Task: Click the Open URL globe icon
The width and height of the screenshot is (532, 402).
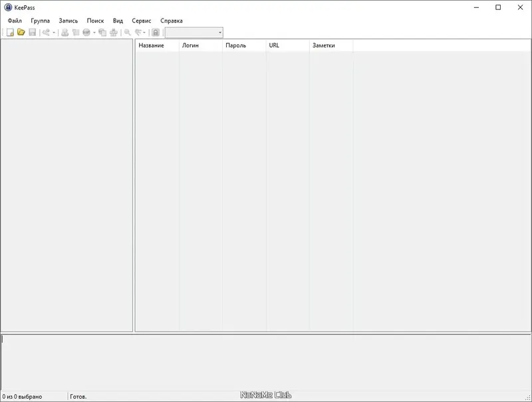Action: (x=86, y=33)
